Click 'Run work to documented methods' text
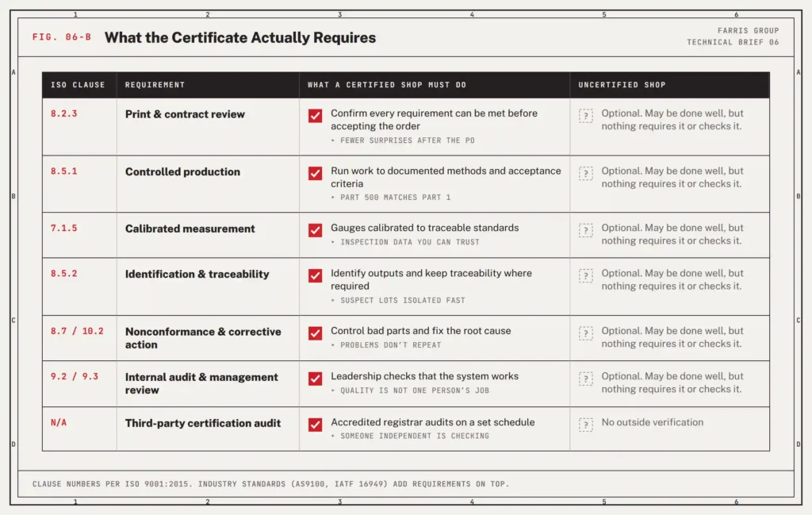Viewport: 812px width, 515px height. 446,177
